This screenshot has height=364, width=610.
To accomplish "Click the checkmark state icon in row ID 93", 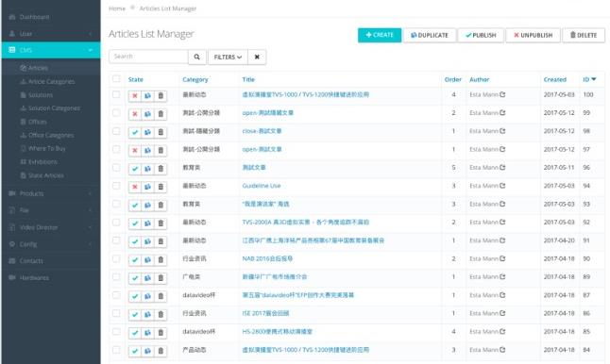I will tap(135, 206).
